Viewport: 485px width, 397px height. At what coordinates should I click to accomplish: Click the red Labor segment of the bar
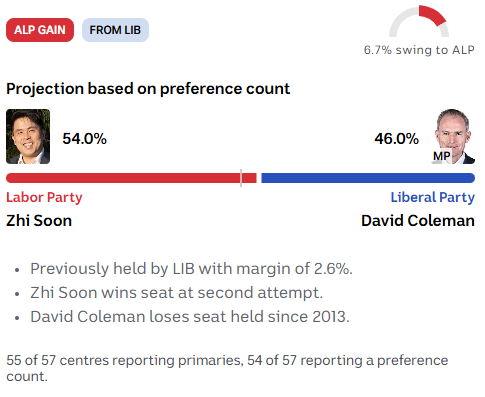click(131, 178)
